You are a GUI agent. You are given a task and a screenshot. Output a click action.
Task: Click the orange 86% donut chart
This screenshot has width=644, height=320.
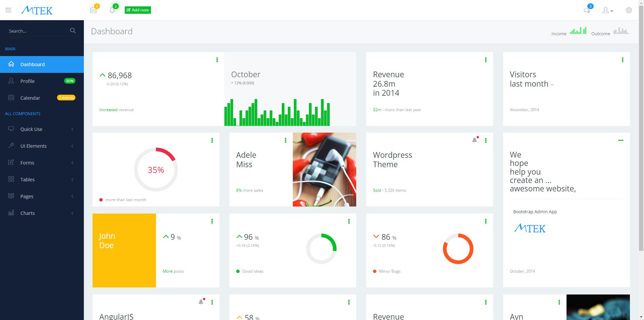click(458, 249)
